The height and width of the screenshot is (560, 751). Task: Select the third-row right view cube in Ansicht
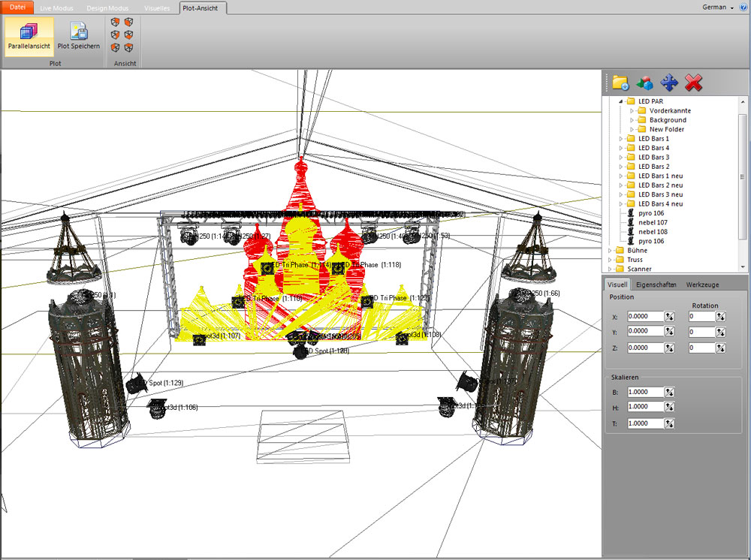[x=129, y=47]
